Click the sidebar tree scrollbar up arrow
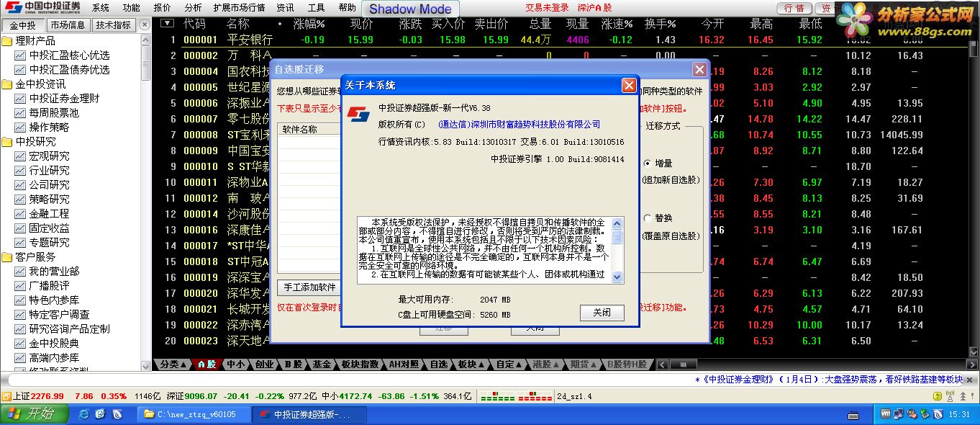The width and height of the screenshot is (980, 425). [147, 39]
